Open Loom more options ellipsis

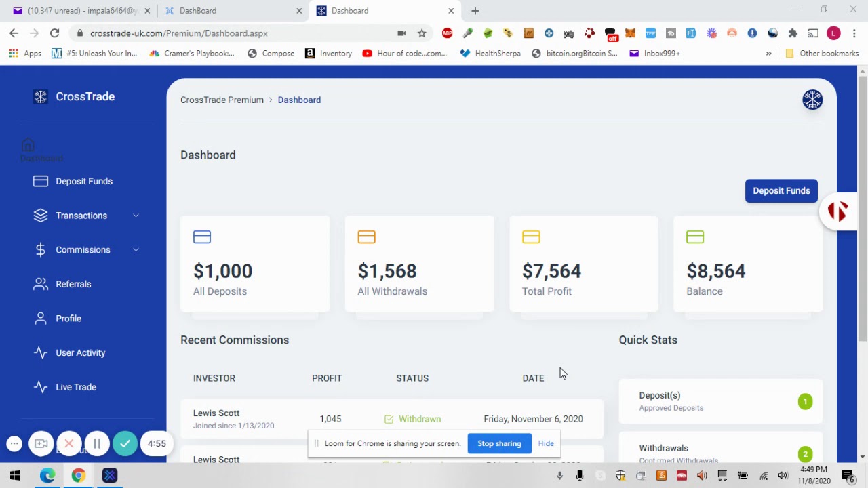pyautogui.click(x=14, y=444)
